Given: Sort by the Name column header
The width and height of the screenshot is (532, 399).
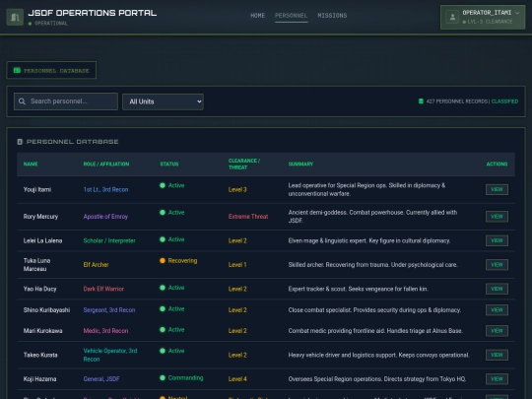Looking at the screenshot, I should [31, 164].
